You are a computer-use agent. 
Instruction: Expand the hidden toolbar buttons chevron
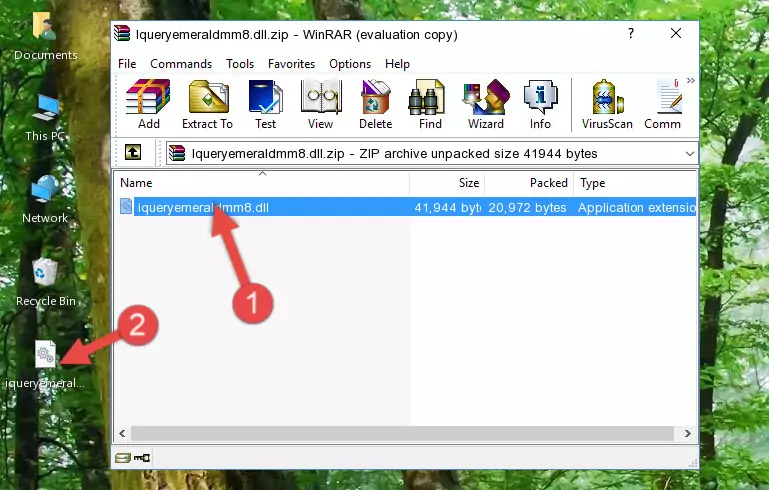pos(691,80)
